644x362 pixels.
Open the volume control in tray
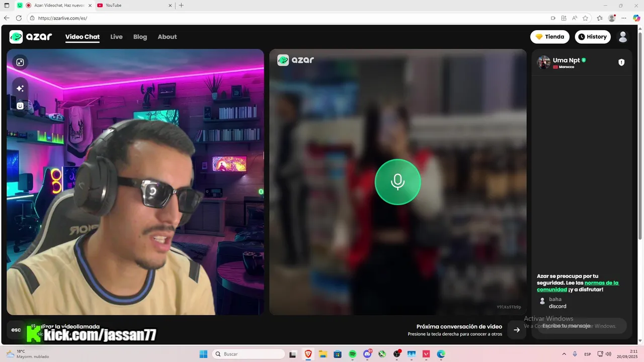coord(608,354)
